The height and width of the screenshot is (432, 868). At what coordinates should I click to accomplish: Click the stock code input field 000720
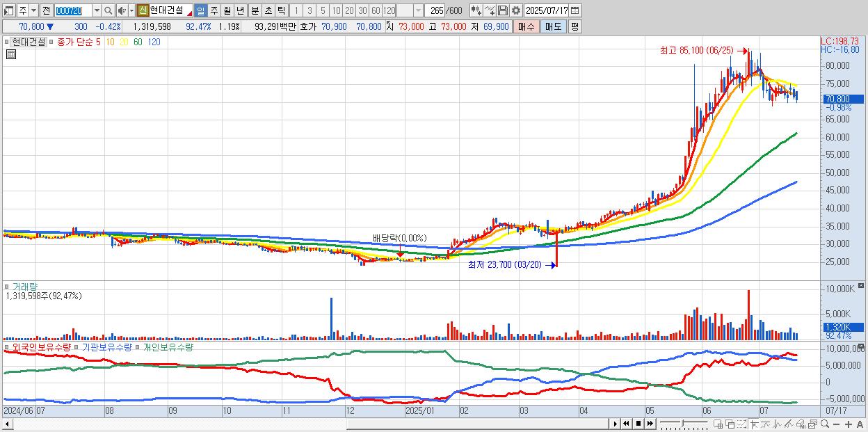tap(72, 10)
